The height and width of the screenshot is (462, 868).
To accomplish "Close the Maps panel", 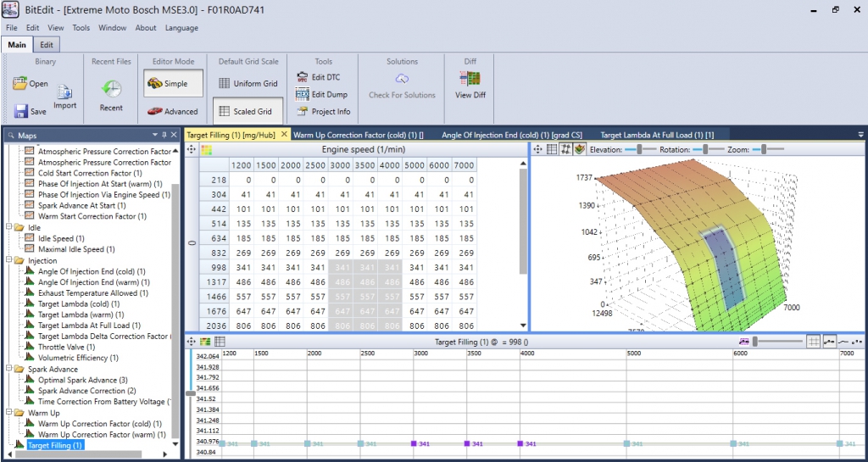I will [174, 135].
